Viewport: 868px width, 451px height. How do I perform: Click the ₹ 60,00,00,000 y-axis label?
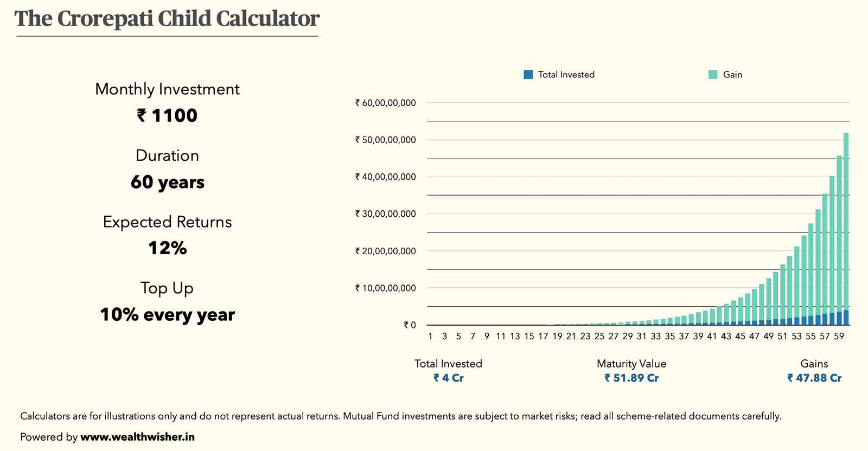[x=385, y=103]
